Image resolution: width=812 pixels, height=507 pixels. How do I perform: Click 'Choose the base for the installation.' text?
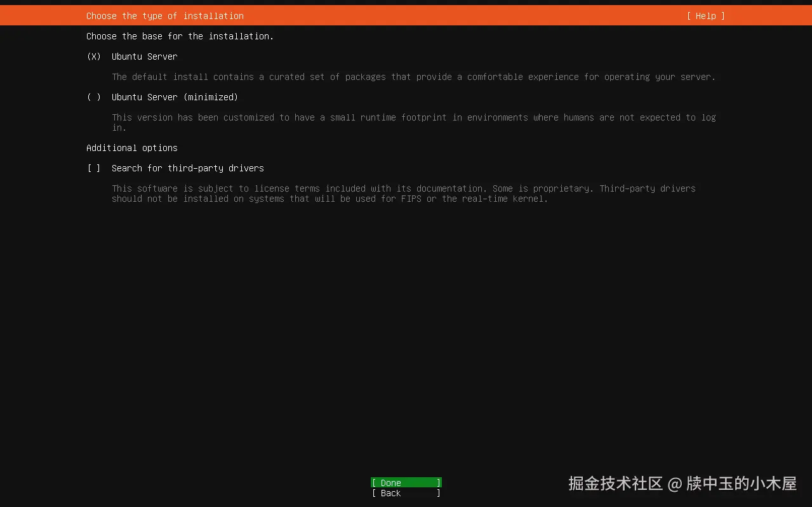click(180, 36)
